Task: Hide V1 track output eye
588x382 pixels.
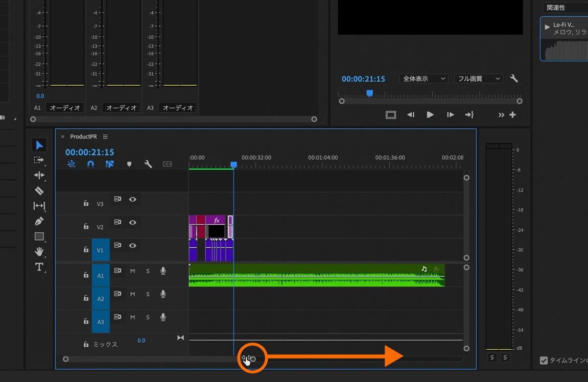Action: click(132, 246)
